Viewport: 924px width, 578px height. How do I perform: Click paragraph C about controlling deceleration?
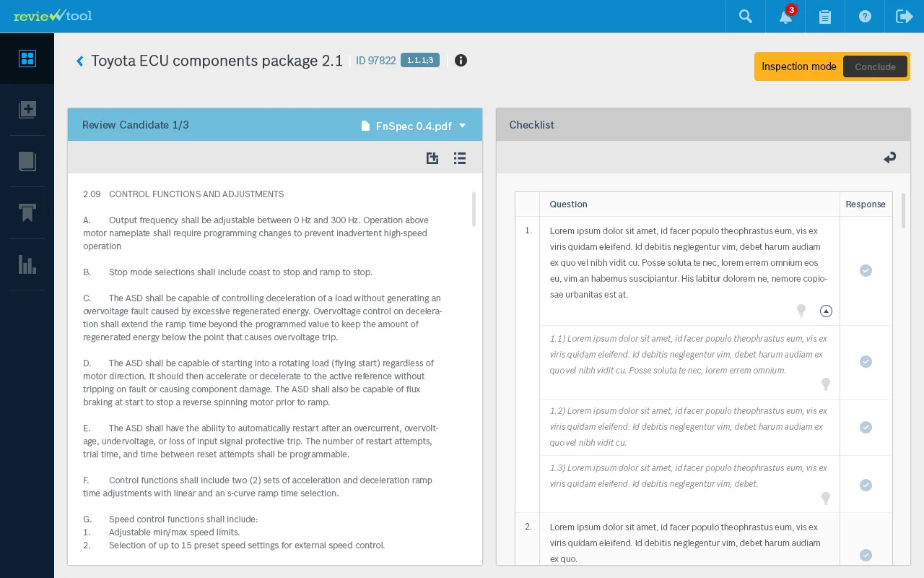(263, 317)
